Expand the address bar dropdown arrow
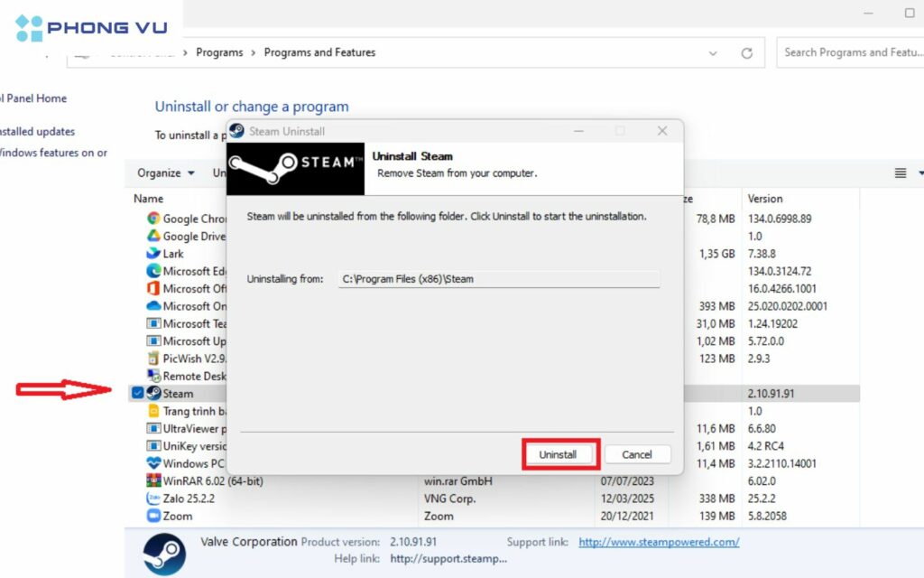Viewport: 924px width, 578px height. (x=713, y=52)
